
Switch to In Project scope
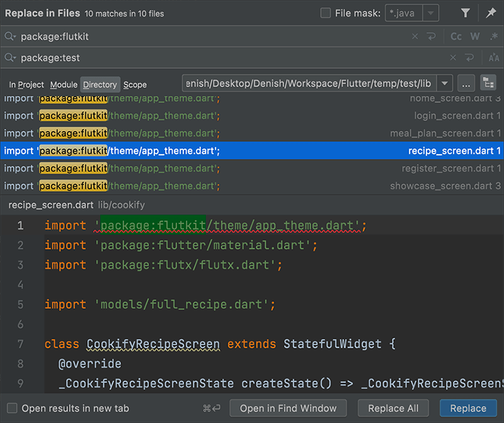click(x=26, y=84)
